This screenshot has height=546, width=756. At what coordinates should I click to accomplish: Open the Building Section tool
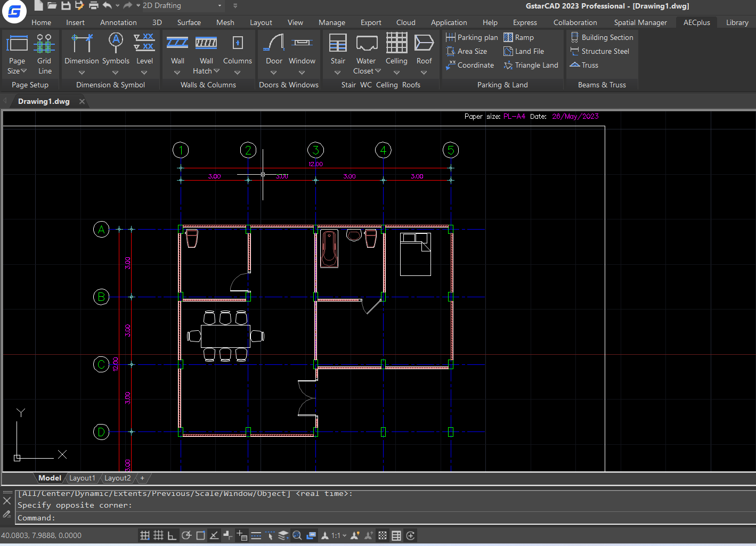(x=601, y=37)
